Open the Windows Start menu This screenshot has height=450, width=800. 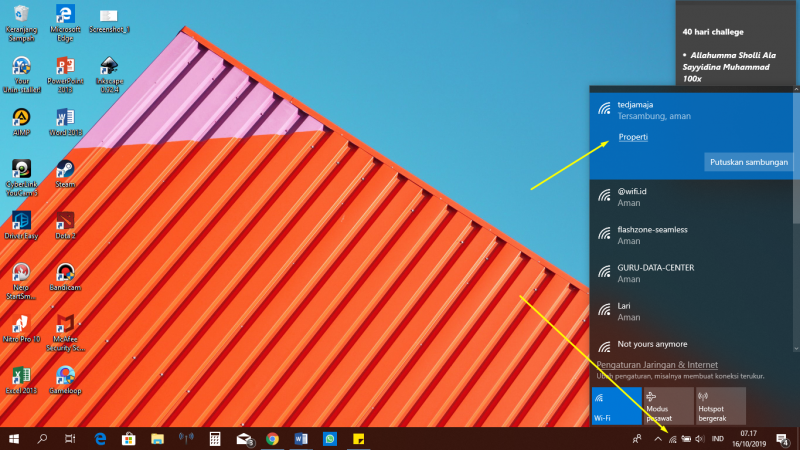click(x=14, y=439)
